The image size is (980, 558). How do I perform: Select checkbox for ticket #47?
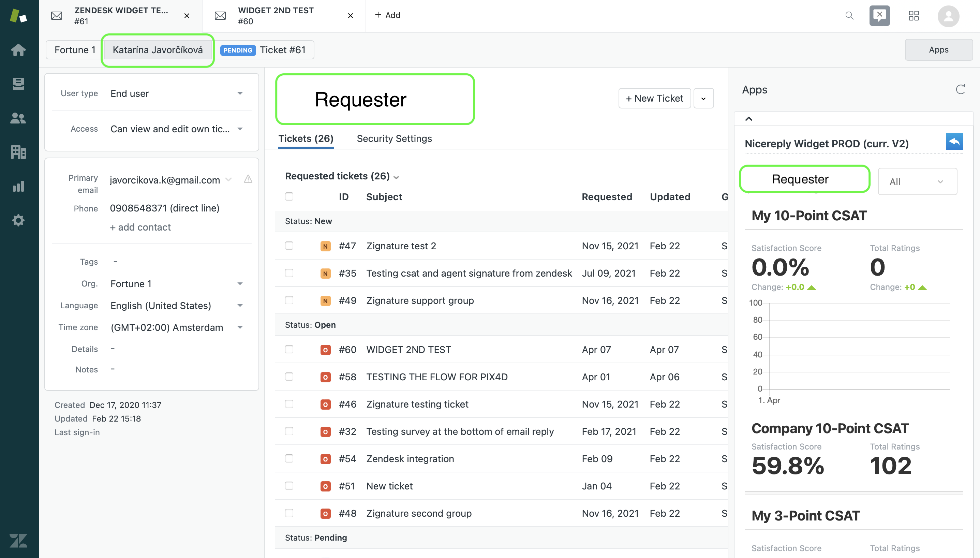pos(289,246)
